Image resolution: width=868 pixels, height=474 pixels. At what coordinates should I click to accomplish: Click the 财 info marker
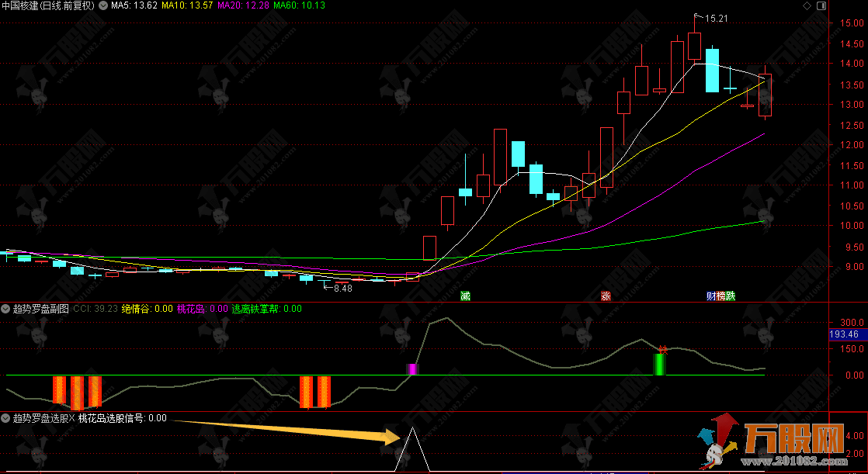click(710, 296)
